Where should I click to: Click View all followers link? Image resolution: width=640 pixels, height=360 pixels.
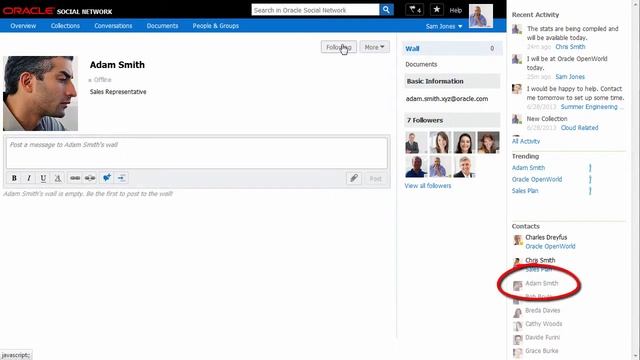(x=428, y=186)
